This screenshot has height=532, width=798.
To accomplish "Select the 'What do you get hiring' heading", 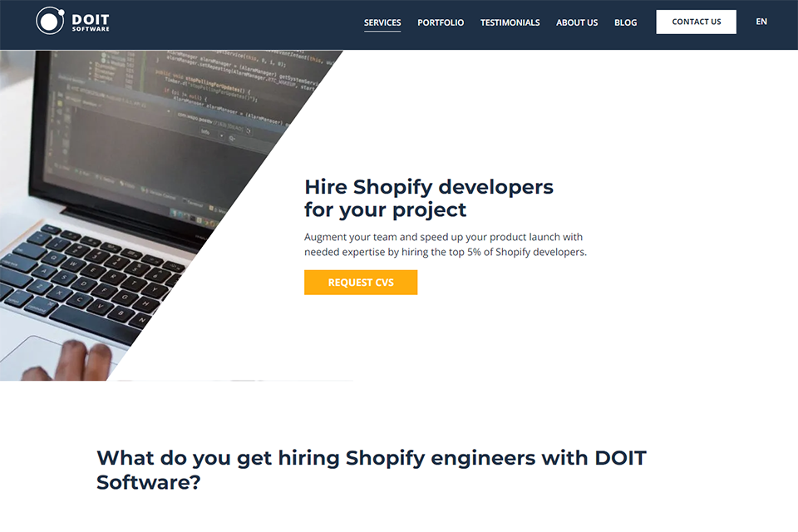I will coord(372,470).
